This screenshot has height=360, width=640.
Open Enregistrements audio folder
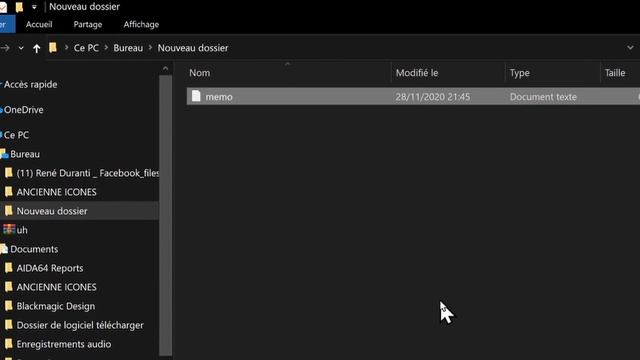pos(64,344)
